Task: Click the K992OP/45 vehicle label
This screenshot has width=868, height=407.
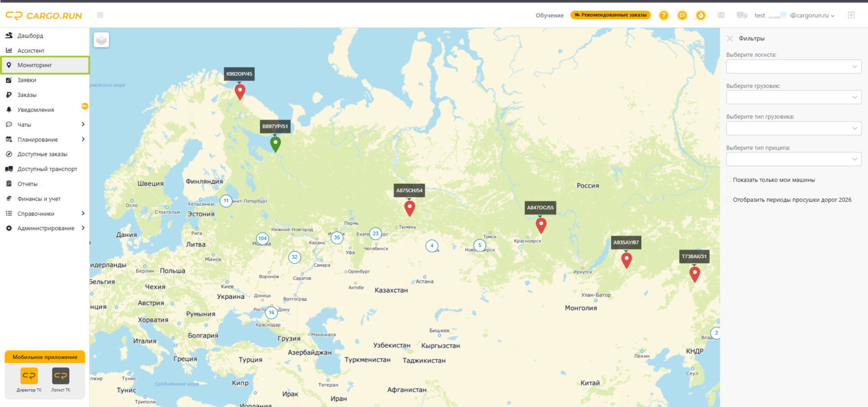Action: coord(239,74)
